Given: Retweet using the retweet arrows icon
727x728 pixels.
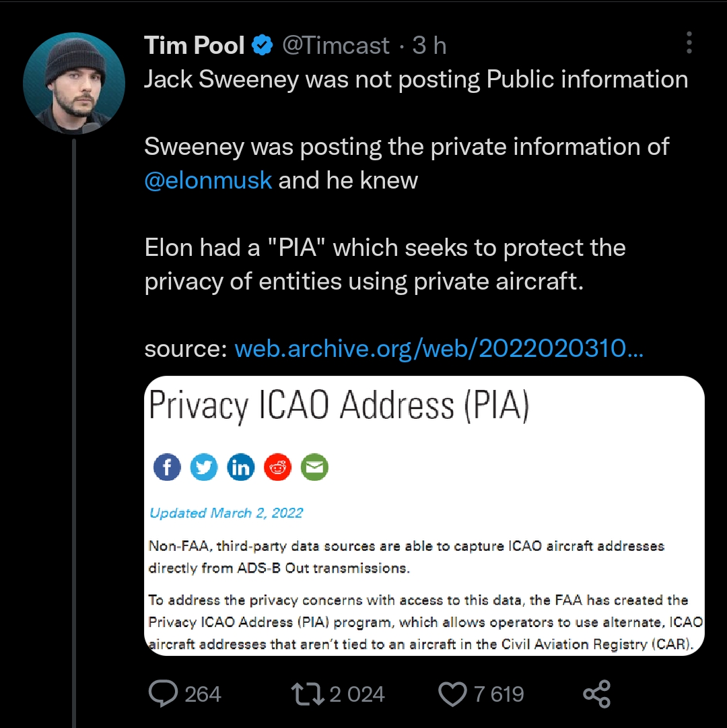Looking at the screenshot, I should coord(308,694).
